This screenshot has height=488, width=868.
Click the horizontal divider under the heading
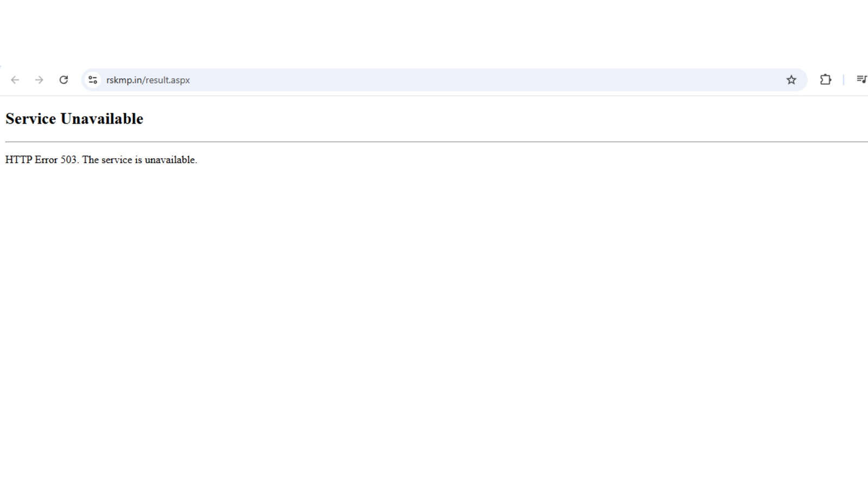tap(434, 142)
